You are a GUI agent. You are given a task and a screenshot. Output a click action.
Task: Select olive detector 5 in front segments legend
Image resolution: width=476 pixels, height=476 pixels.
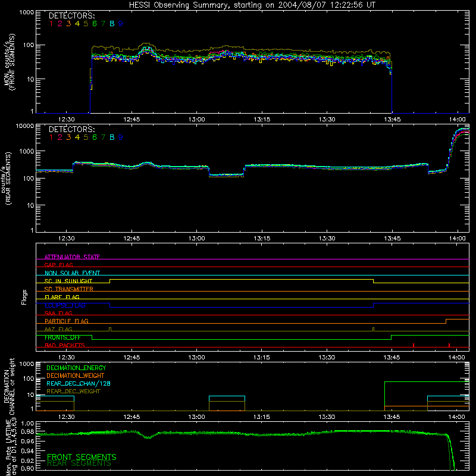(x=86, y=24)
